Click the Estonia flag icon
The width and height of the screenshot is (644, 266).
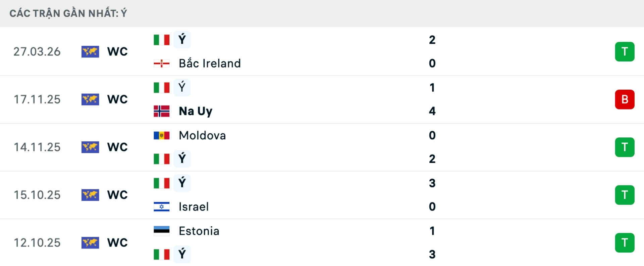tap(161, 231)
